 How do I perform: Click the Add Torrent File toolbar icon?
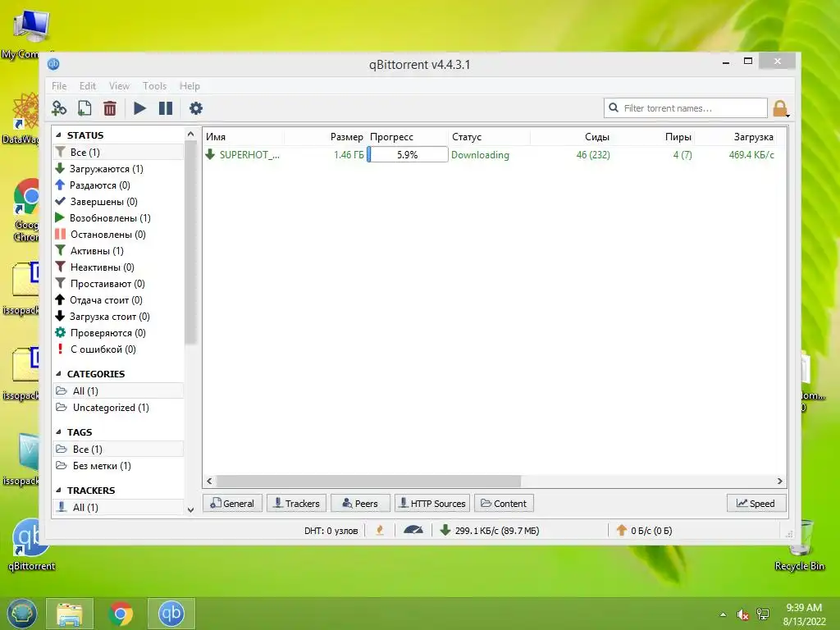(84, 109)
